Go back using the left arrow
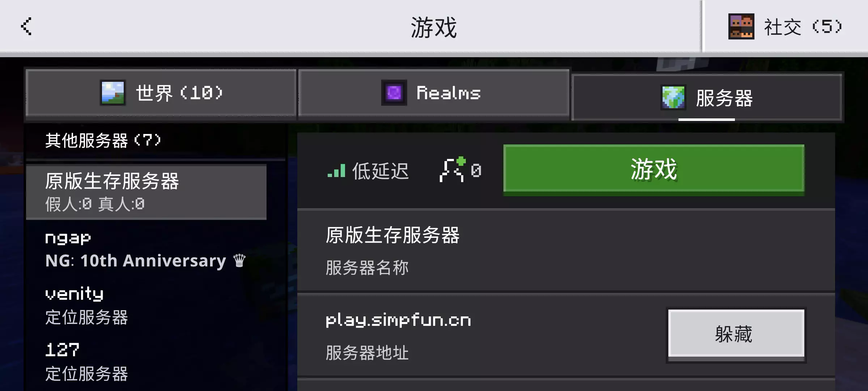868x391 pixels. [x=26, y=26]
